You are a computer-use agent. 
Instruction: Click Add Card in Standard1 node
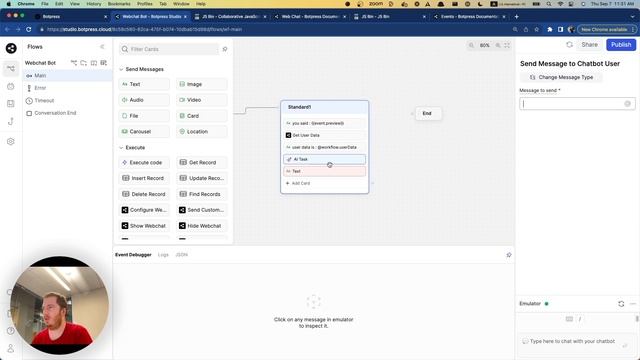point(298,183)
